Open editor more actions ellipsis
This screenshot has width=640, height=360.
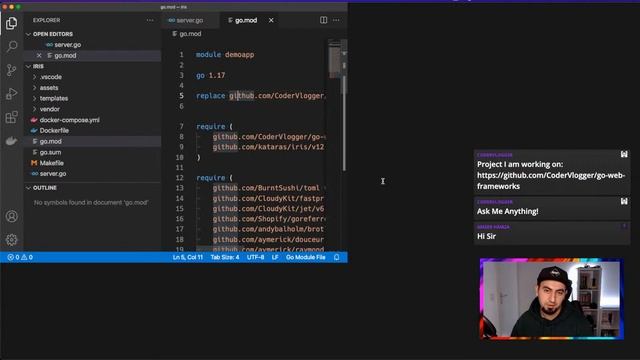tap(336, 20)
